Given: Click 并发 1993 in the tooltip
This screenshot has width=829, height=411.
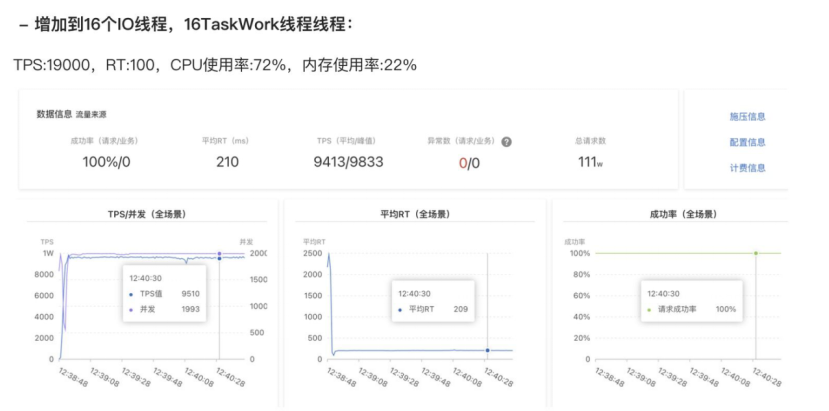Looking at the screenshot, I should point(164,309).
